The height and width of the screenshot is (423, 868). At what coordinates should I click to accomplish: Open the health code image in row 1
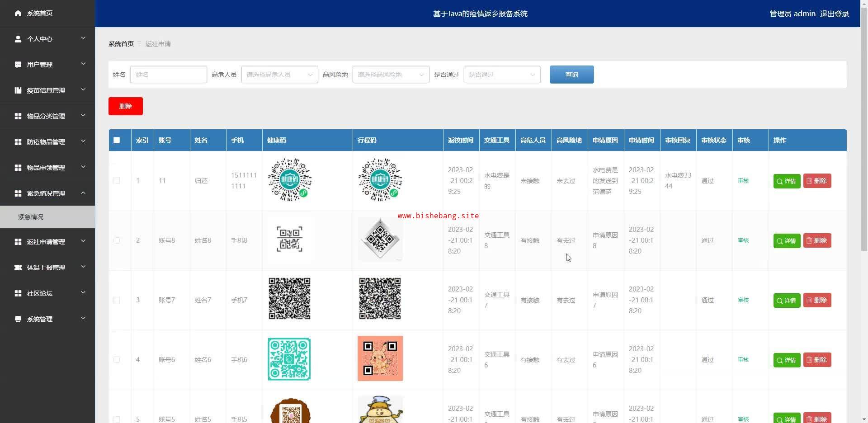point(290,180)
